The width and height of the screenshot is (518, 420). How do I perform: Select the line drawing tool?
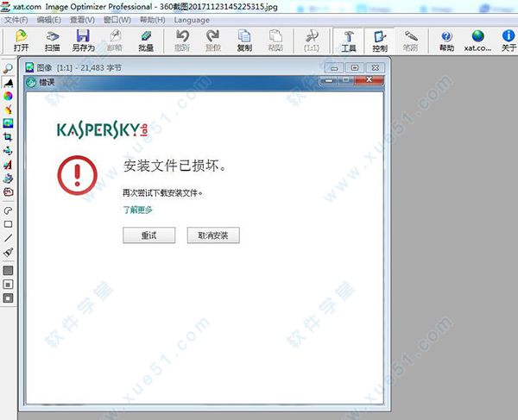pos(8,238)
